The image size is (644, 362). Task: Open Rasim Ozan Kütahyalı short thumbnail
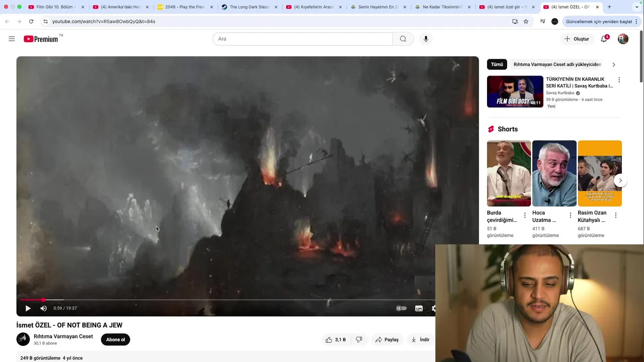(600, 173)
